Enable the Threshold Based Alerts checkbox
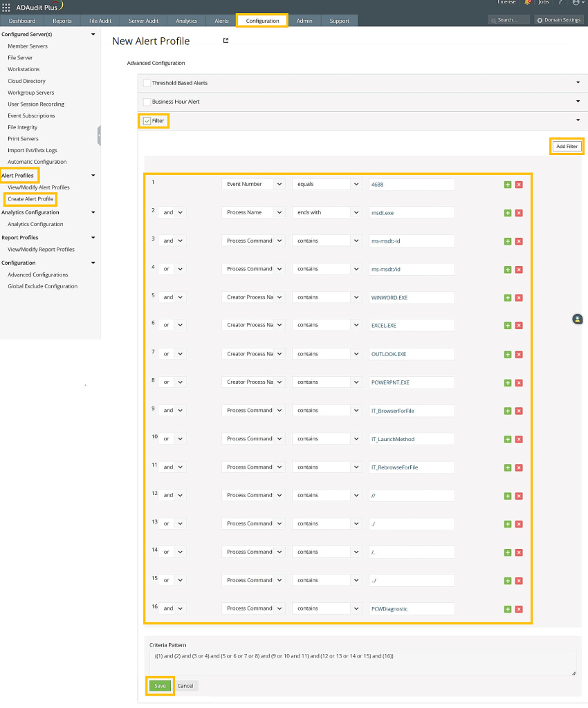This screenshot has width=588, height=708. (x=147, y=83)
